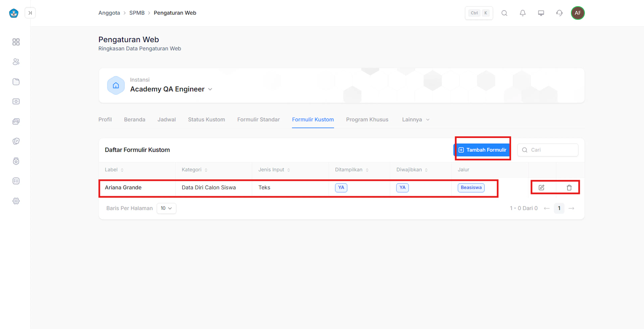The height and width of the screenshot is (329, 644).
Task: Click page number 1 in pagination
Action: (x=559, y=208)
